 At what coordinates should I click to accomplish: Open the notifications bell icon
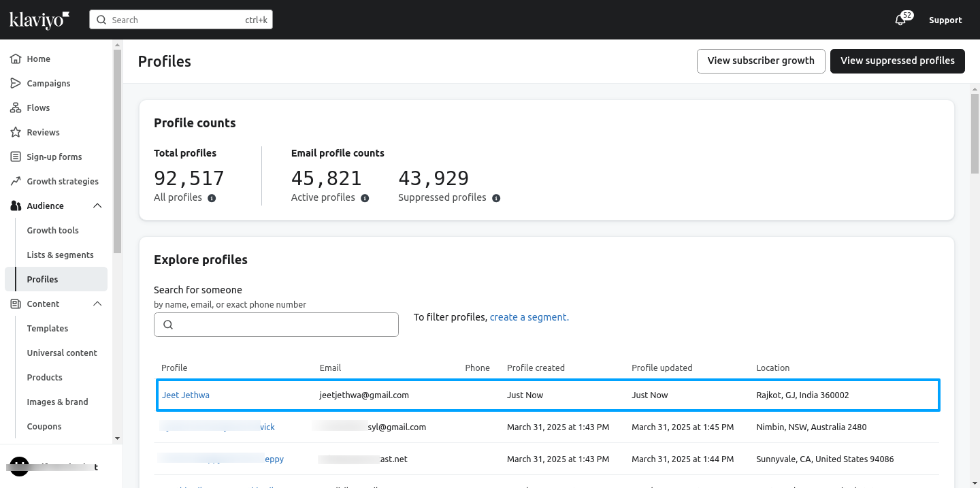tap(900, 20)
